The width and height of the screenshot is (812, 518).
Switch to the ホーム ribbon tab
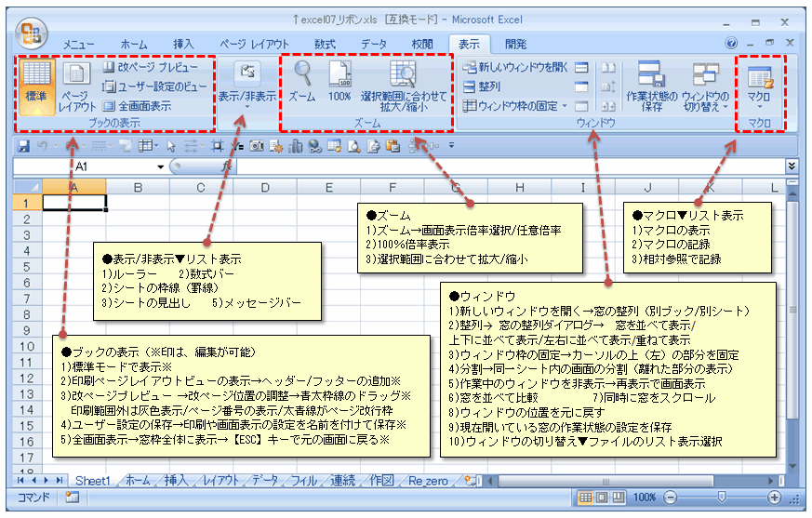[134, 45]
